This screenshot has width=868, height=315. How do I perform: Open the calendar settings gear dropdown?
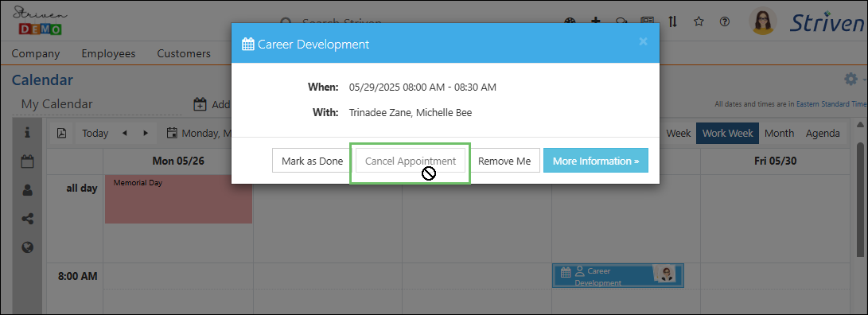[854, 80]
